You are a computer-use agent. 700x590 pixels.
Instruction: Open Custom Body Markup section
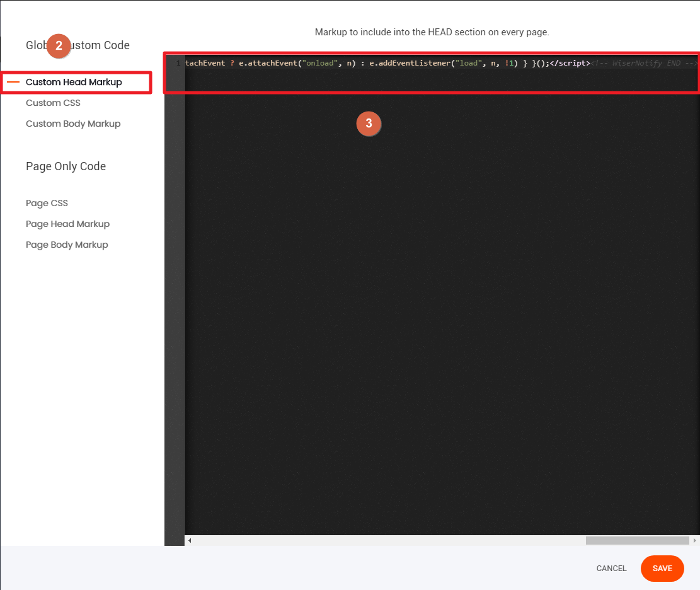point(73,124)
